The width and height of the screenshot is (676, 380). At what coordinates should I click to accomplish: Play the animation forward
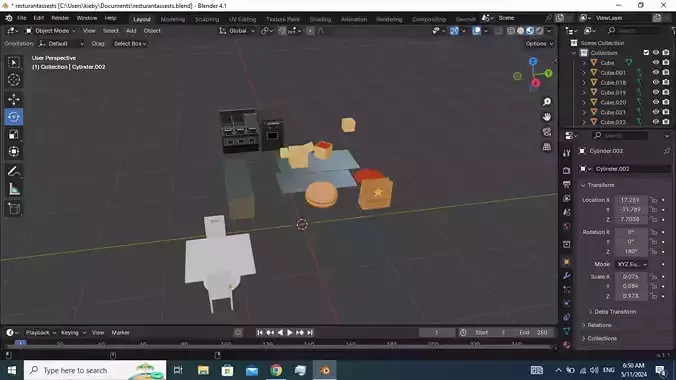tap(290, 333)
